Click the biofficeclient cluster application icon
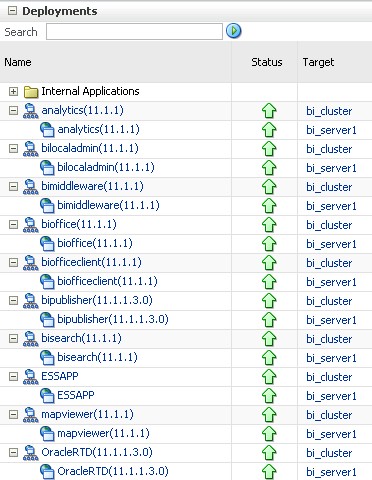 point(31,263)
